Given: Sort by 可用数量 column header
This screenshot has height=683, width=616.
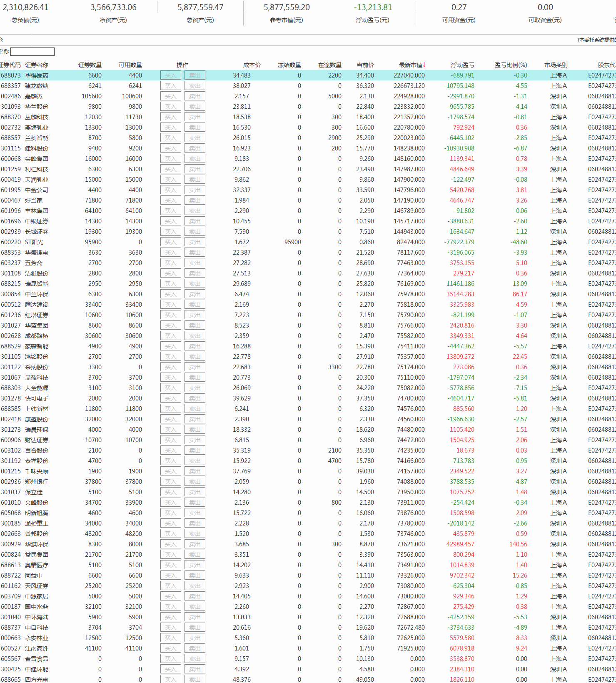Looking at the screenshot, I should point(130,65).
